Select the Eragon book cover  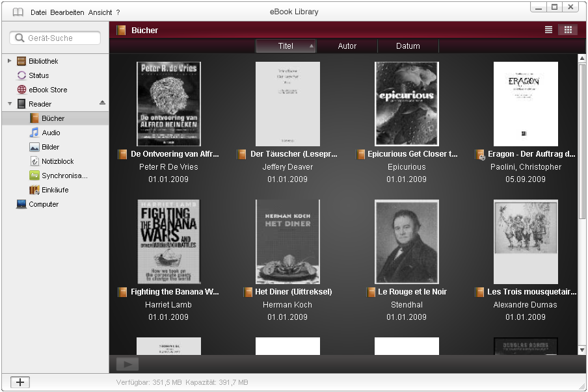(x=526, y=104)
